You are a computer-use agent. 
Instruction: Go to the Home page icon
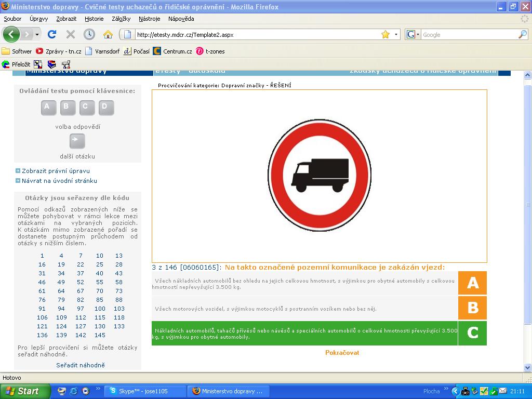point(108,34)
